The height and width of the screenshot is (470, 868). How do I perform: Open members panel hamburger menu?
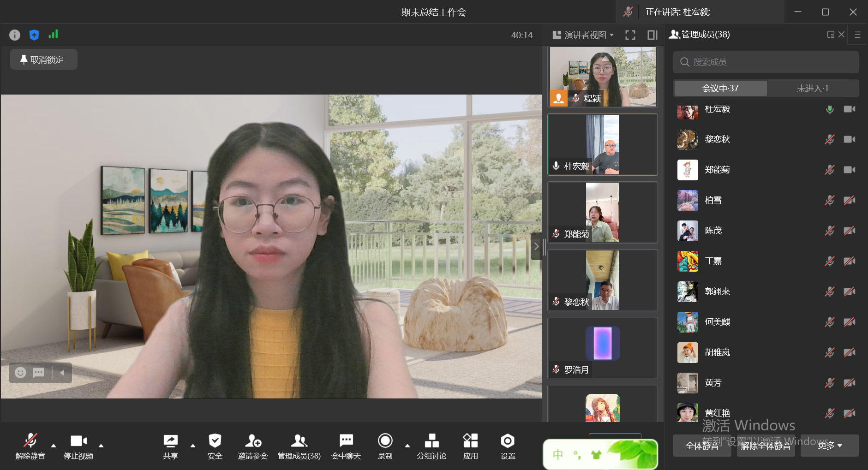click(857, 35)
